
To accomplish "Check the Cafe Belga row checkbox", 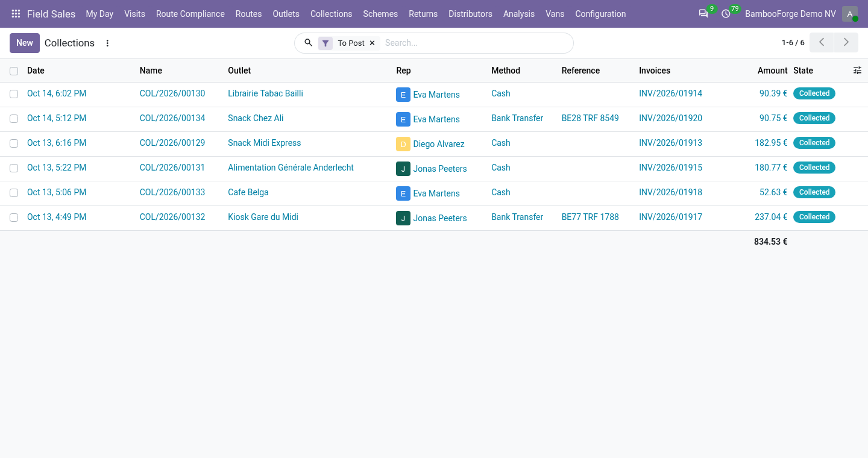I will click(14, 193).
